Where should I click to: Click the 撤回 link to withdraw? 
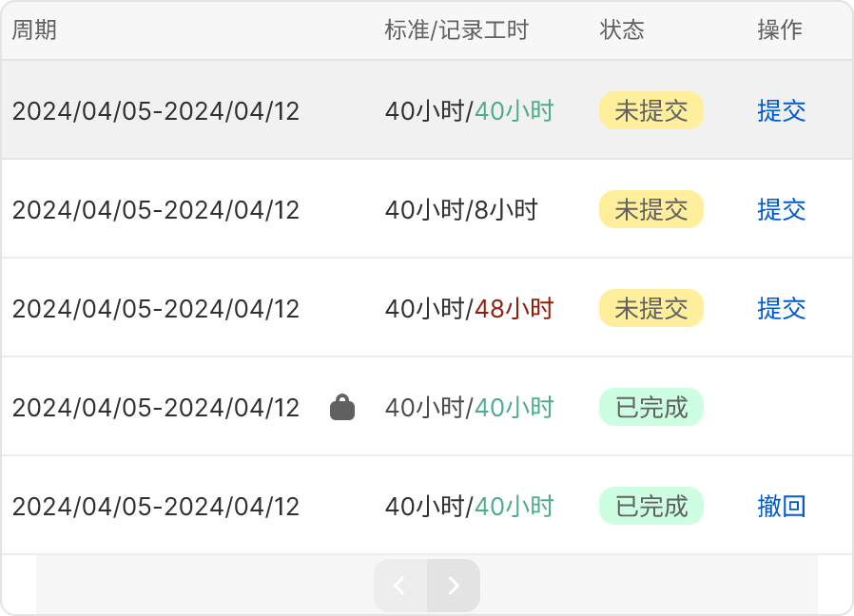782,507
